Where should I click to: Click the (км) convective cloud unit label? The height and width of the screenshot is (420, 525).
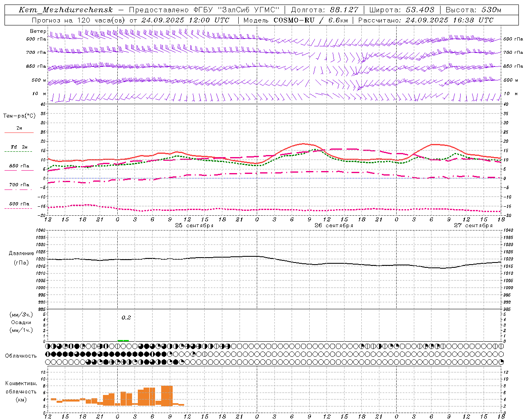21,400
